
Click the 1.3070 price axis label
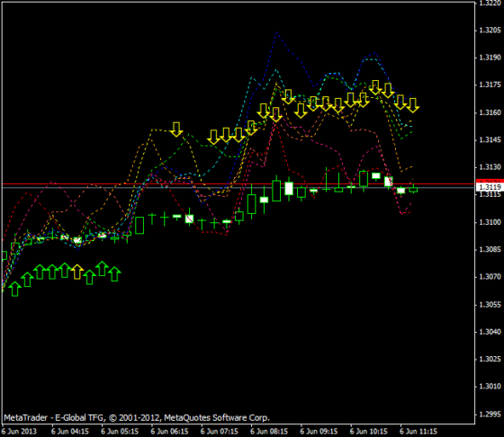490,277
